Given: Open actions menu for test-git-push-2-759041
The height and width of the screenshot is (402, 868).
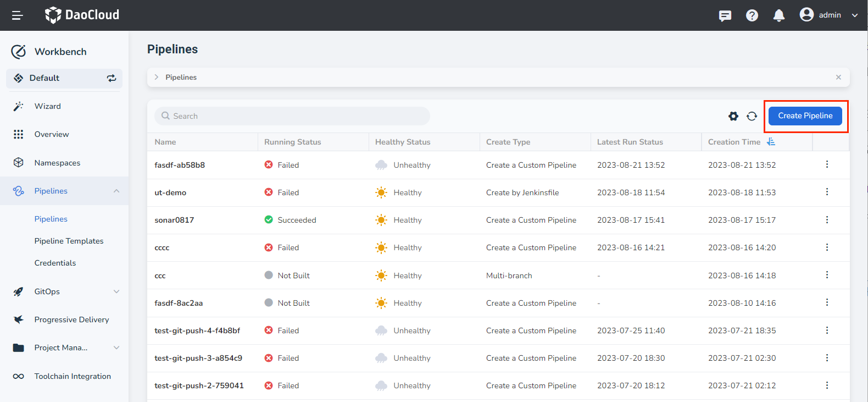Looking at the screenshot, I should [x=827, y=385].
